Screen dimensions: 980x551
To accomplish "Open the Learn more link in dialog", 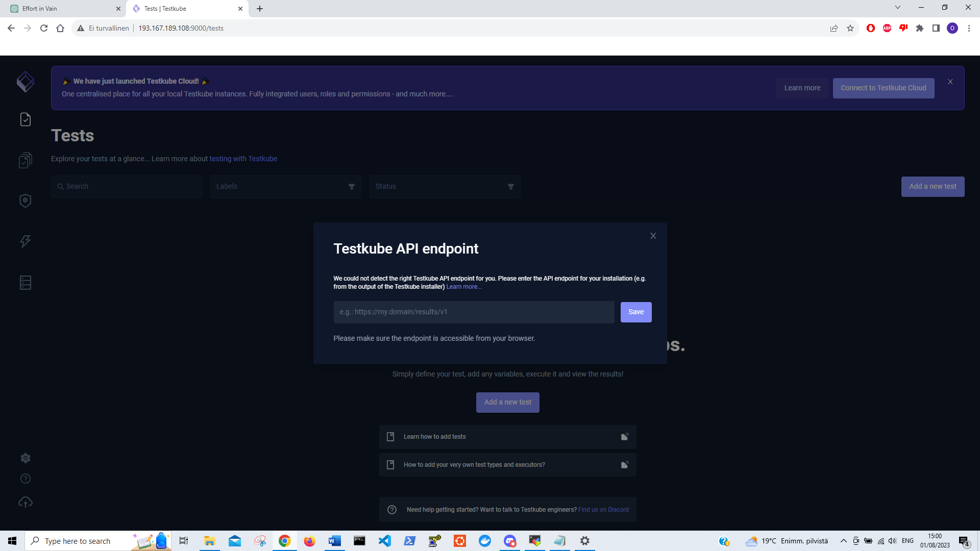I will pyautogui.click(x=464, y=287).
